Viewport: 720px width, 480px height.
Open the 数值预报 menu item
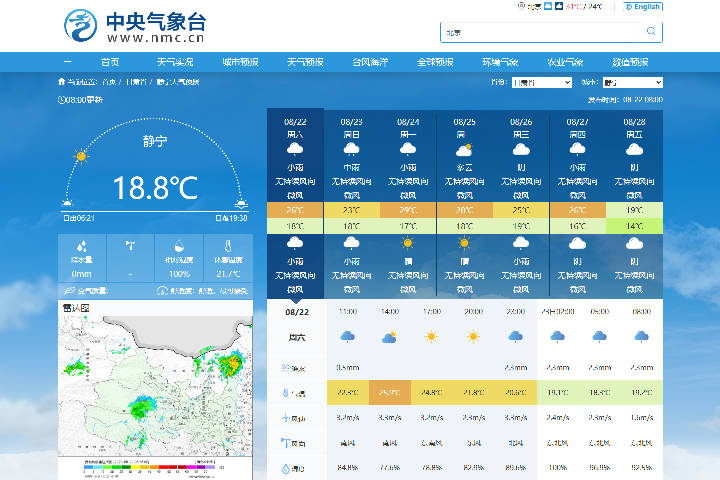coord(630,62)
